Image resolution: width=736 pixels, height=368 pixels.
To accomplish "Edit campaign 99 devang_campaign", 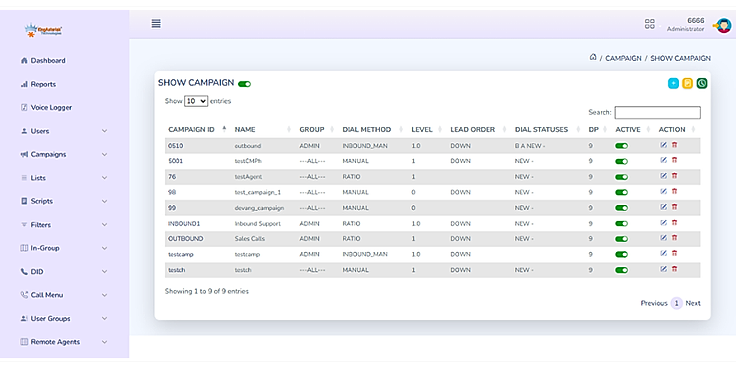I will 663,207.
